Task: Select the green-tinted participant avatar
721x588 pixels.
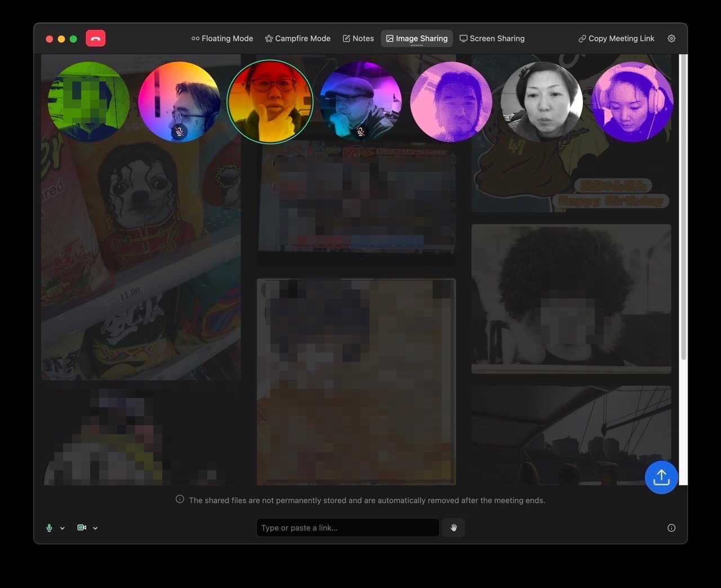Action: tap(89, 102)
